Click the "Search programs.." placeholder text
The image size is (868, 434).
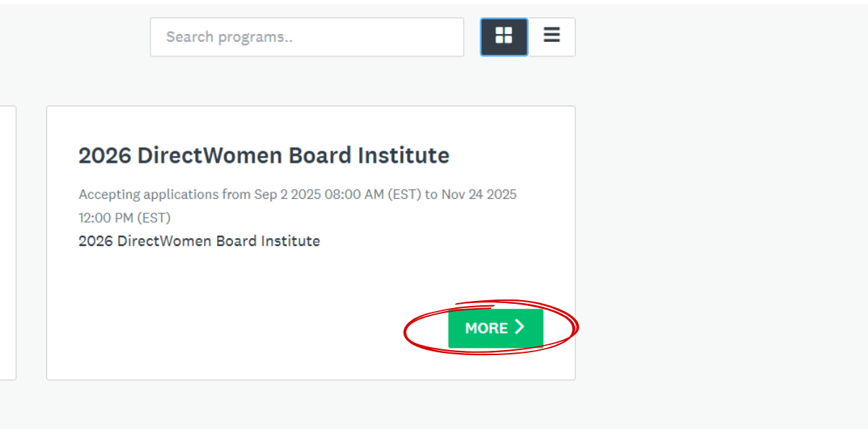click(229, 37)
